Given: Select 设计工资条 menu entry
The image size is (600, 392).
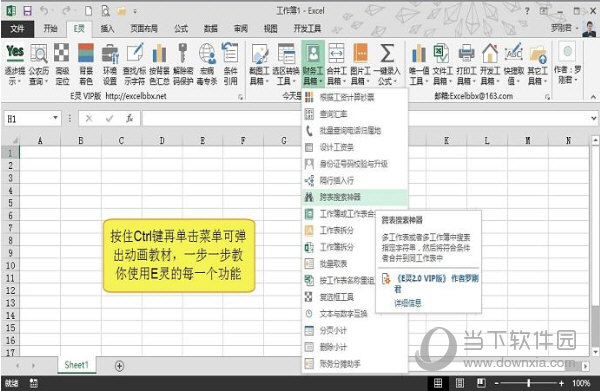Looking at the screenshot, I should pos(355,147).
